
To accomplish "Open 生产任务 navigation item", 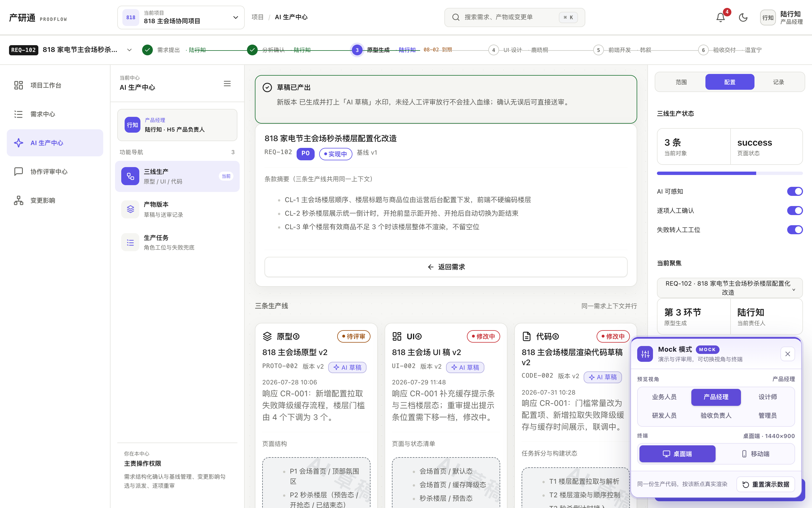I will pos(177,242).
